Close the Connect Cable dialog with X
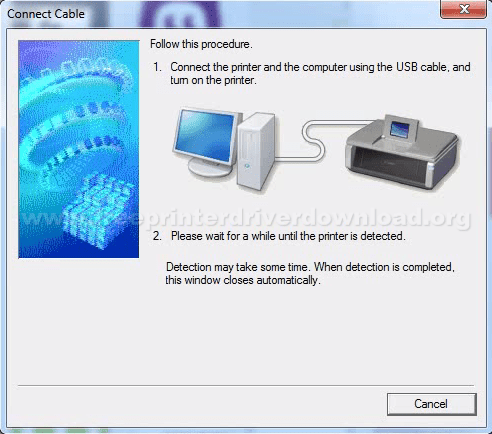Viewport: 492px width, 434px height. coord(463,9)
